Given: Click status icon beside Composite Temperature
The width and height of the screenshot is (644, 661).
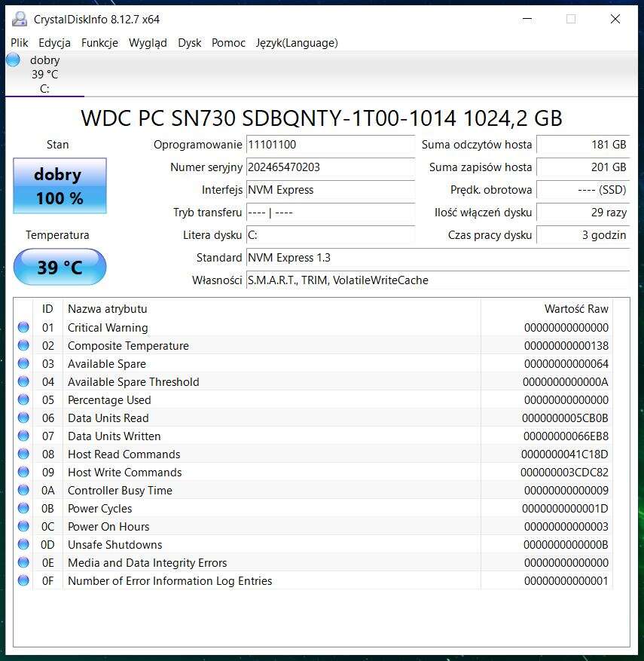Looking at the screenshot, I should [23, 345].
